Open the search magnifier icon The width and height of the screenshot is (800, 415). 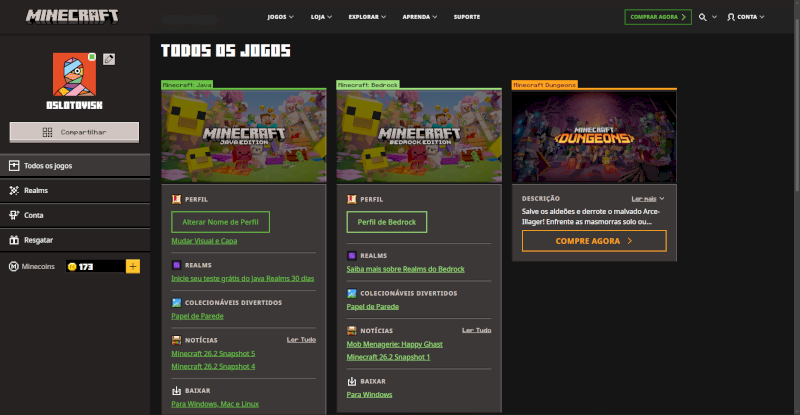click(703, 17)
